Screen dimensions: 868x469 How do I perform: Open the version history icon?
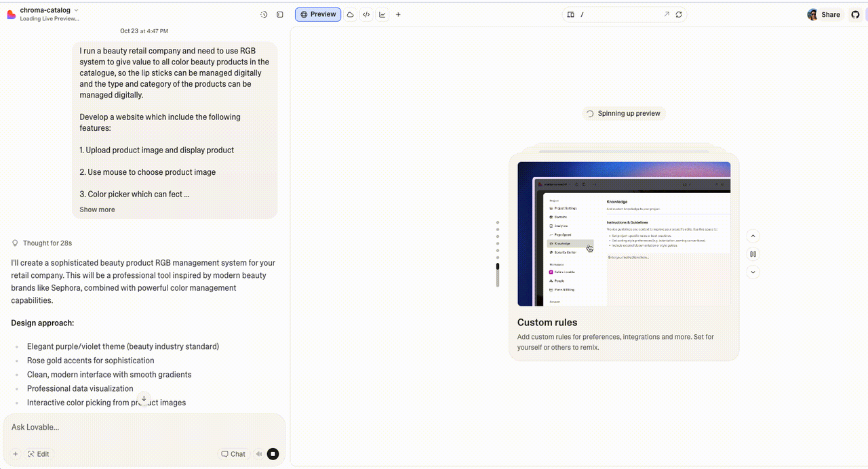coord(264,14)
